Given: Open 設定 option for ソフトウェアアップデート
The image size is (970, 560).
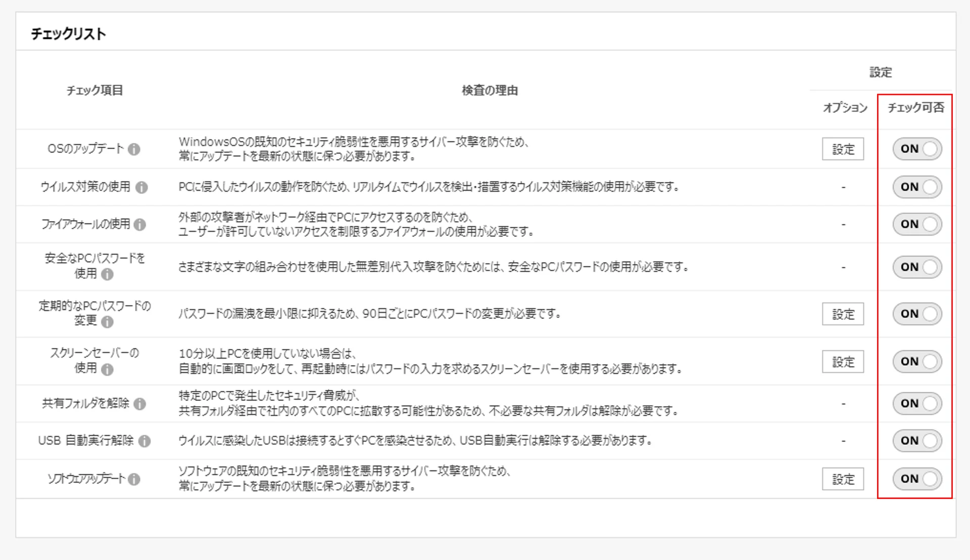Looking at the screenshot, I should [x=843, y=479].
